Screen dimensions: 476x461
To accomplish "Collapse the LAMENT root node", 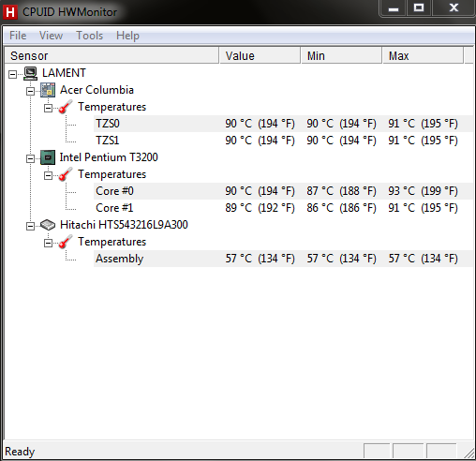I will click(x=12, y=74).
